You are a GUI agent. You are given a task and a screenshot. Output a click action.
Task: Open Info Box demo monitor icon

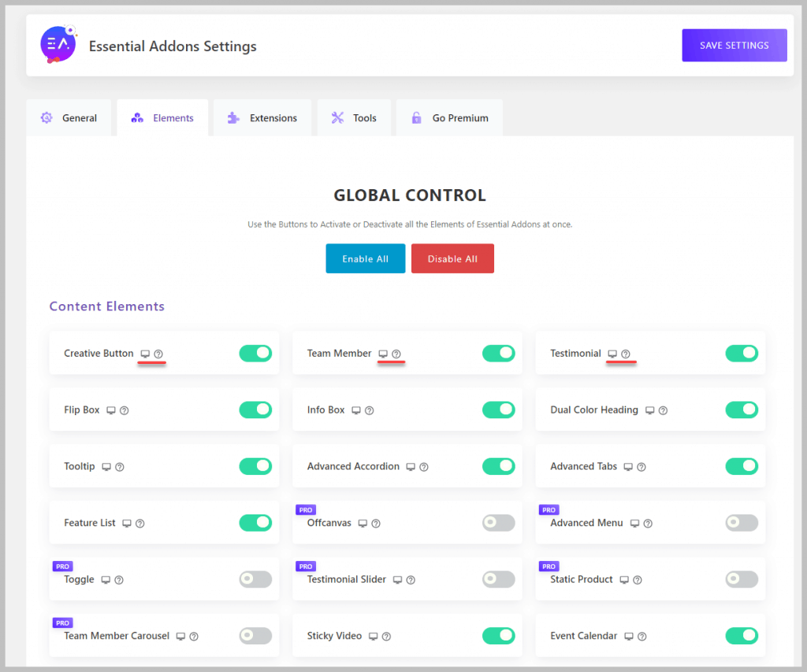click(x=356, y=410)
